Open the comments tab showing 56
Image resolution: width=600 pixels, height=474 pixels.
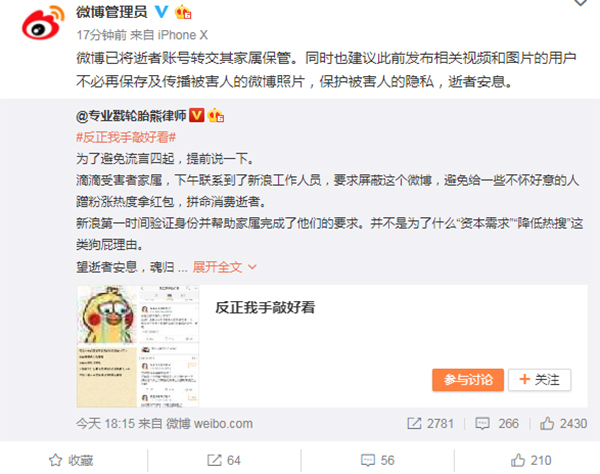tap(378, 460)
